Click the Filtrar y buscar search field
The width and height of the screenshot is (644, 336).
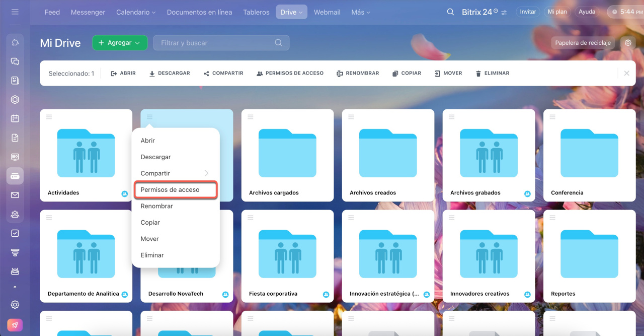click(216, 43)
